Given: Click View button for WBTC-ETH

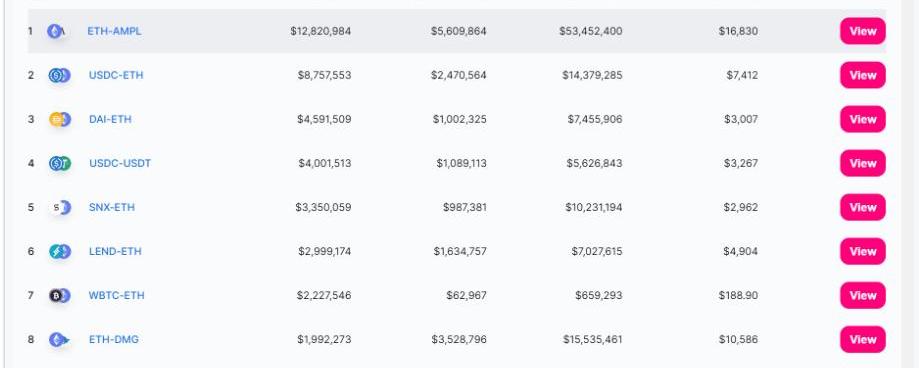Looking at the screenshot, I should click(863, 295).
